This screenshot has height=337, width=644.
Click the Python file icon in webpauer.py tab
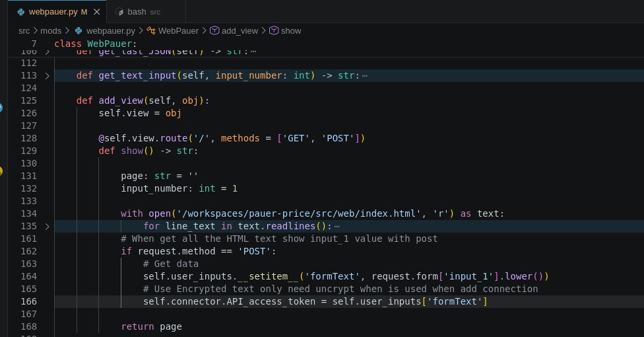(21, 12)
